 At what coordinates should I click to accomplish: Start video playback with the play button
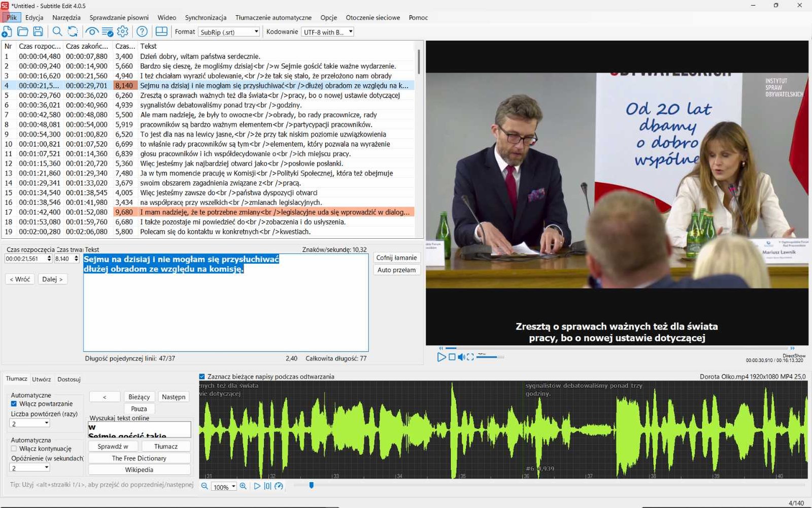coord(442,357)
